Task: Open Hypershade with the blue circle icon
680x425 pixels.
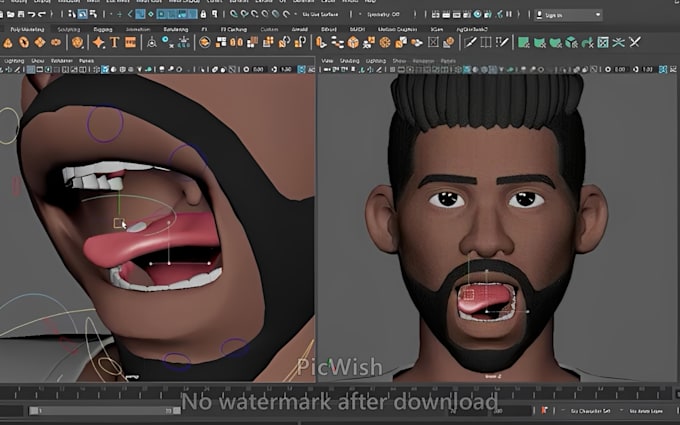Action: (477, 14)
